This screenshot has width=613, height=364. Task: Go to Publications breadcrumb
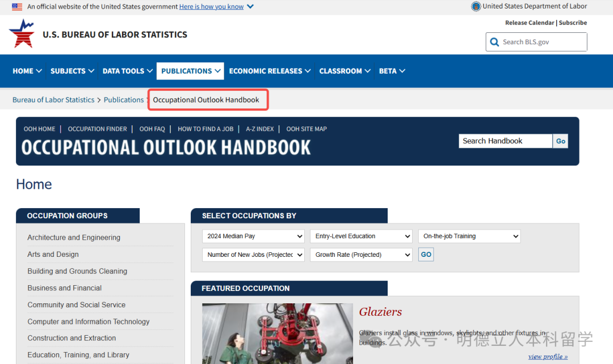point(124,100)
